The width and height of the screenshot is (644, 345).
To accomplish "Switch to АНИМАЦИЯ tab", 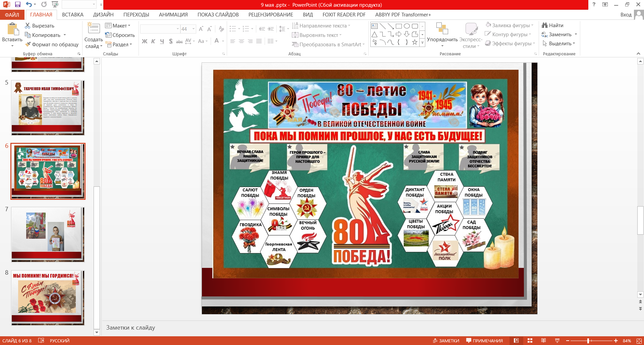I will [173, 15].
